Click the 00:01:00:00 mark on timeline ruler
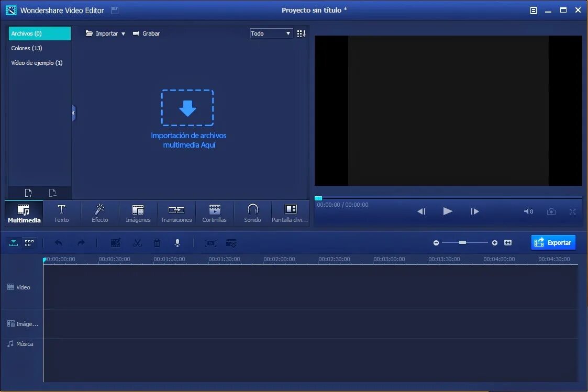Screen dimensions: 588x392 pyautogui.click(x=169, y=259)
